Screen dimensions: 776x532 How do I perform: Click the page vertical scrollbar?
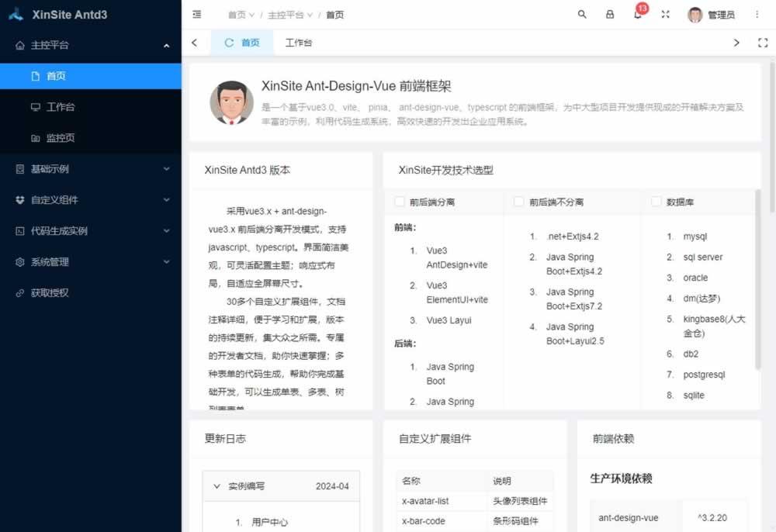(x=772, y=137)
